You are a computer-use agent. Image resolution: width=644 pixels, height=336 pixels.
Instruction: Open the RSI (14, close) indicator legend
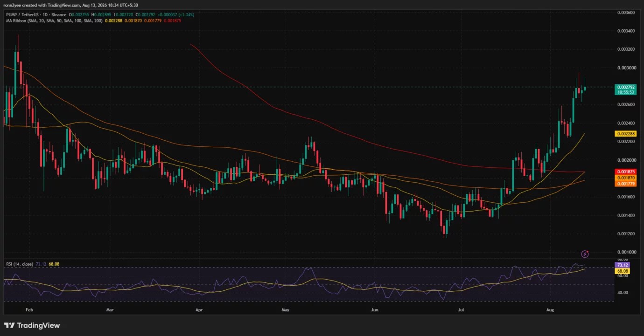[20, 264]
